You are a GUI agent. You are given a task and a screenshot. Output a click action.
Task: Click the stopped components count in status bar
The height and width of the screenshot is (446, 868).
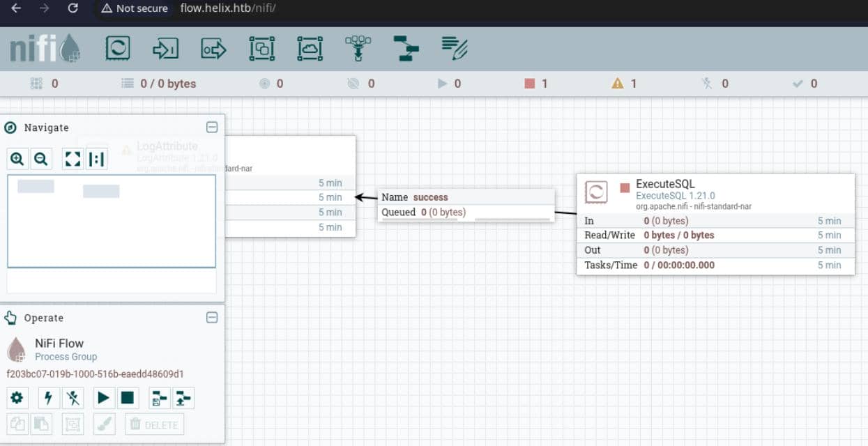536,84
